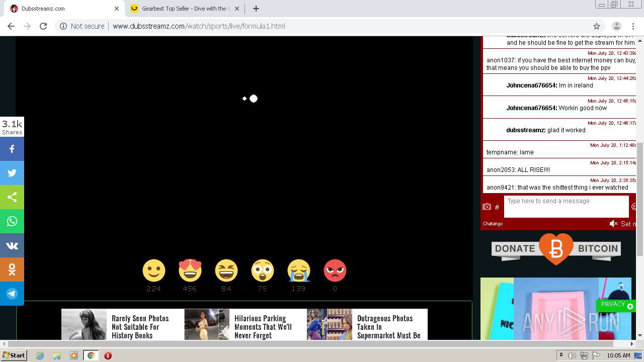Viewport: 644px width, 362px height.
Task: Share page on Odnoklassniki
Action: pyautogui.click(x=12, y=269)
